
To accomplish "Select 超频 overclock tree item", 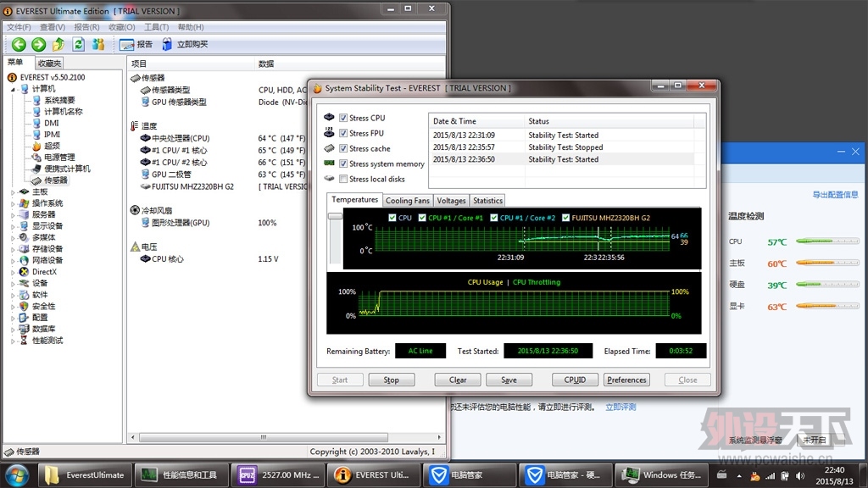I will coord(52,146).
